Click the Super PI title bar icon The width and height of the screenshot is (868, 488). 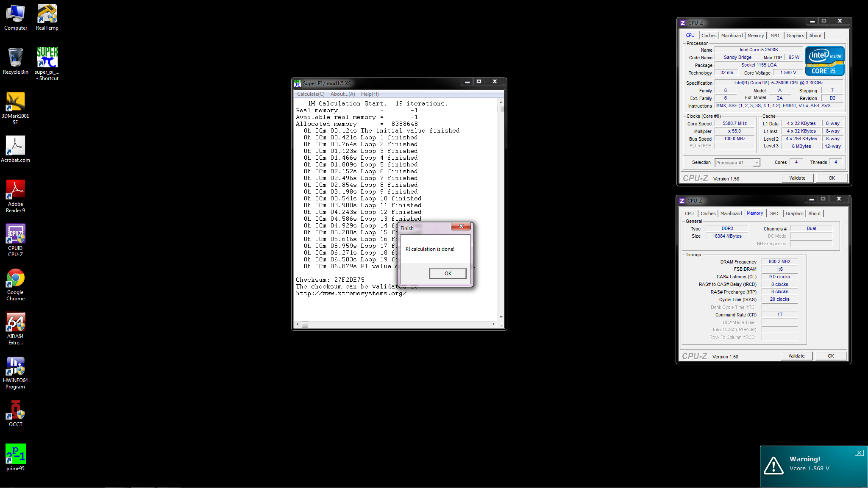click(x=298, y=83)
